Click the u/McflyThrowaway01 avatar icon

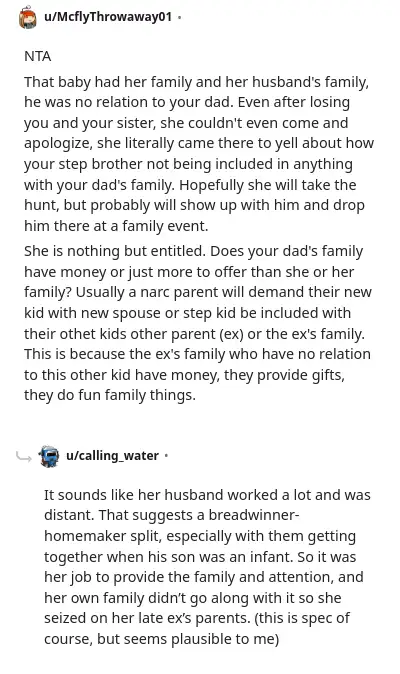28,17
